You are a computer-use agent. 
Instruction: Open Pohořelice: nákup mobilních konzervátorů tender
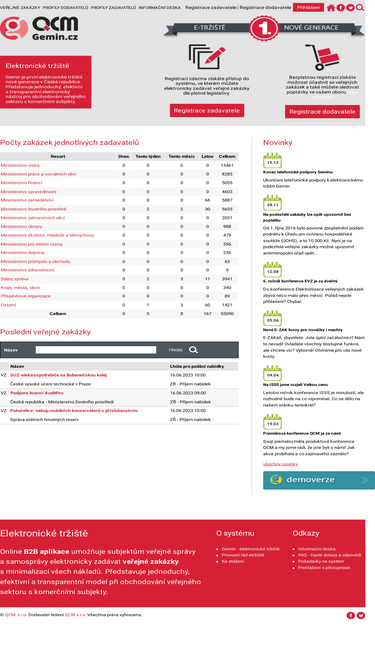tap(74, 410)
